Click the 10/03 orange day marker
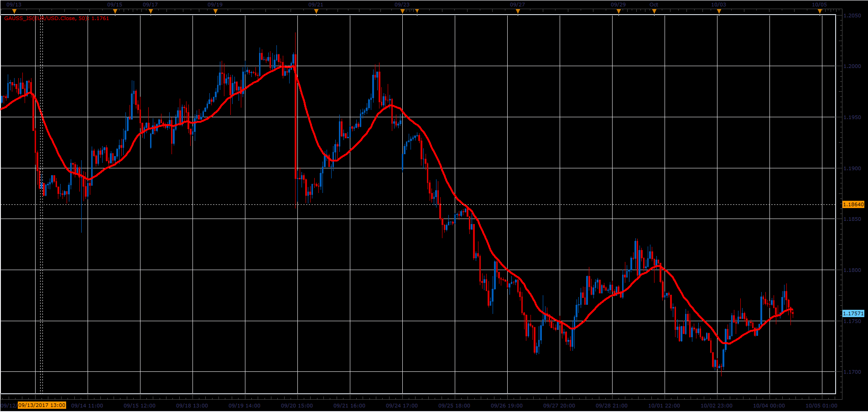The image size is (868, 412). click(x=719, y=11)
